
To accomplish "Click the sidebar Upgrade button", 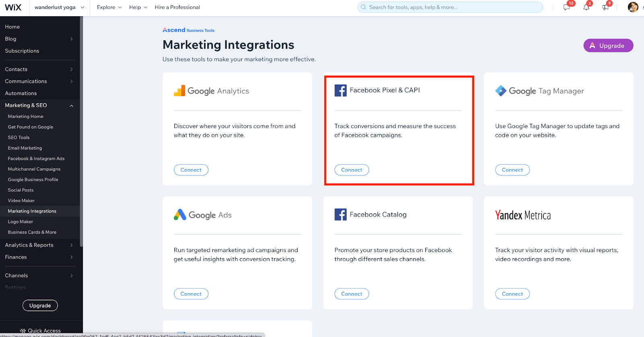I will pos(40,306).
